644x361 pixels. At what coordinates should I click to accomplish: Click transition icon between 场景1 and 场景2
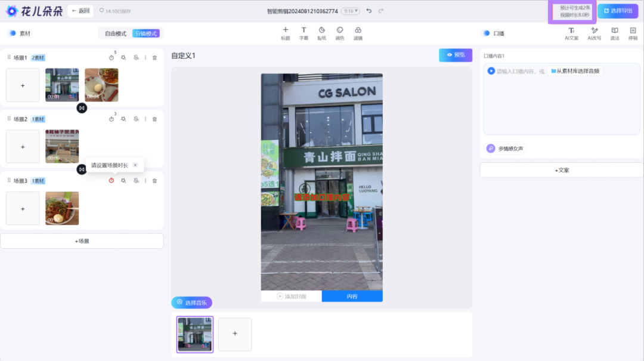82,108
